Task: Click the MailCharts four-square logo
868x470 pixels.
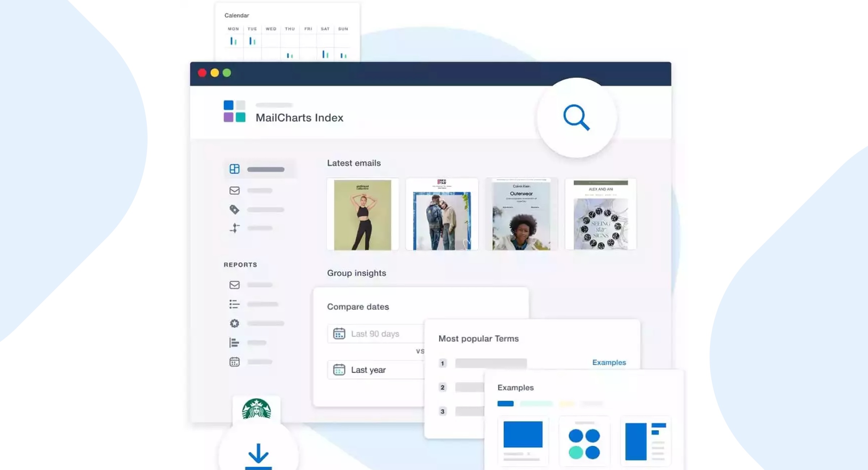Action: coord(234,111)
